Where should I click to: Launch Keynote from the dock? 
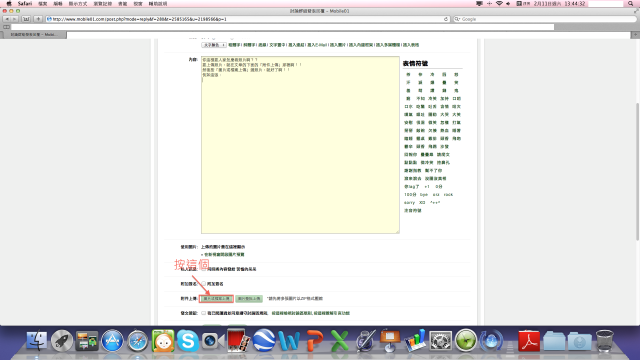coord(390,340)
